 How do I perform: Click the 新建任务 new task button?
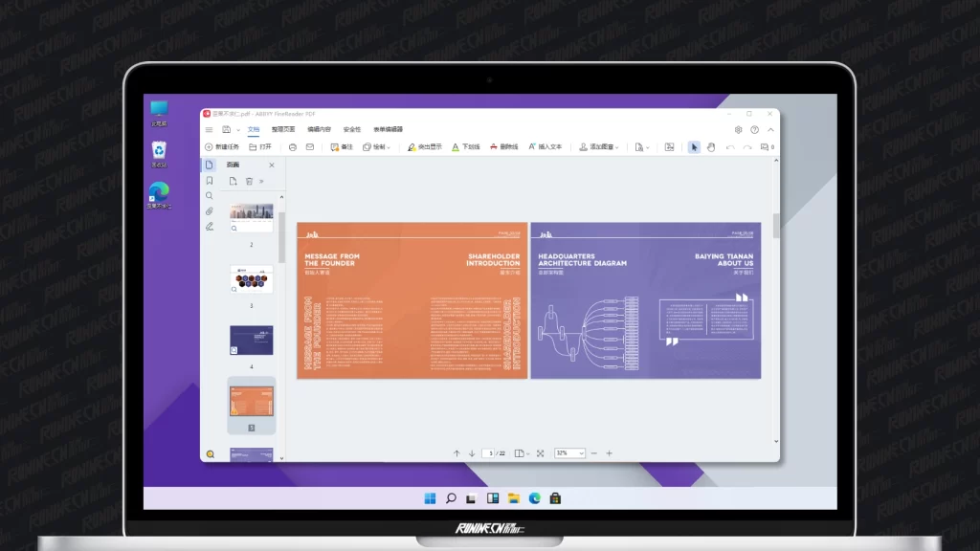pyautogui.click(x=222, y=147)
